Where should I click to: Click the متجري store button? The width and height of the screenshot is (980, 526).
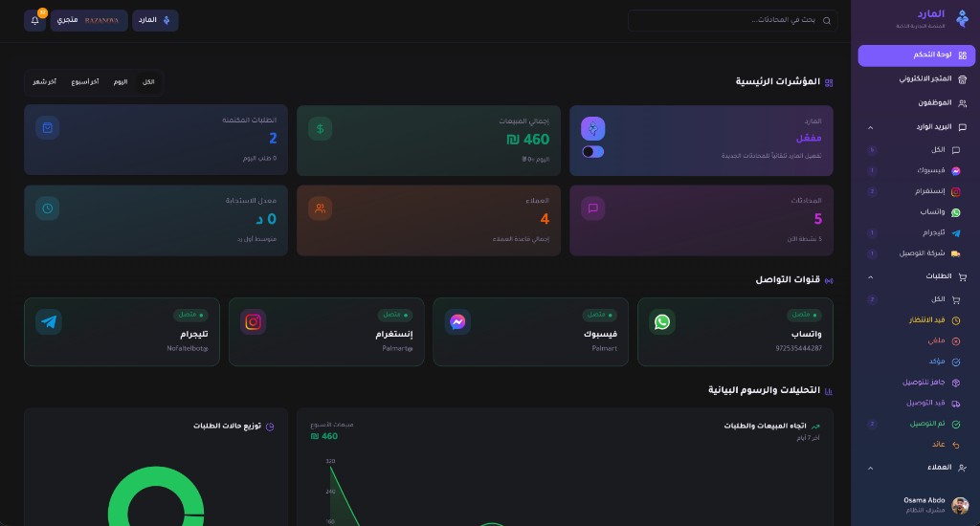point(89,21)
